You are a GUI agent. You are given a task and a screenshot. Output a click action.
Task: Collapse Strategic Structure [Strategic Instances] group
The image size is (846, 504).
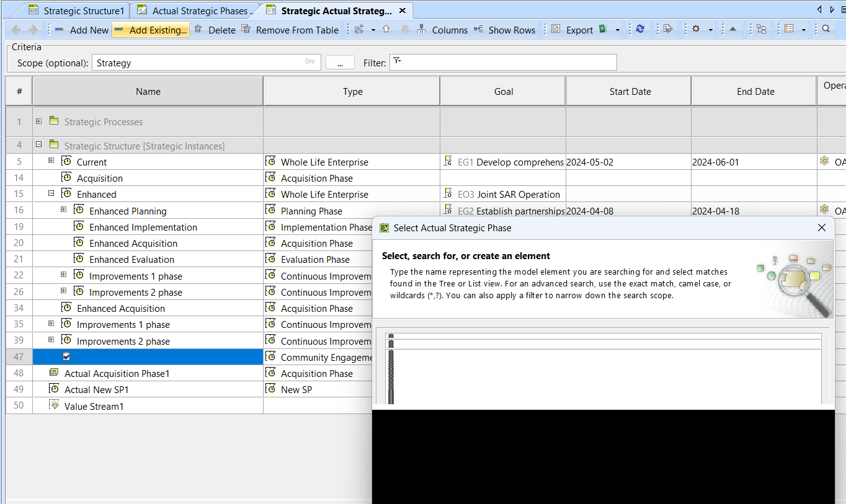pyautogui.click(x=38, y=145)
